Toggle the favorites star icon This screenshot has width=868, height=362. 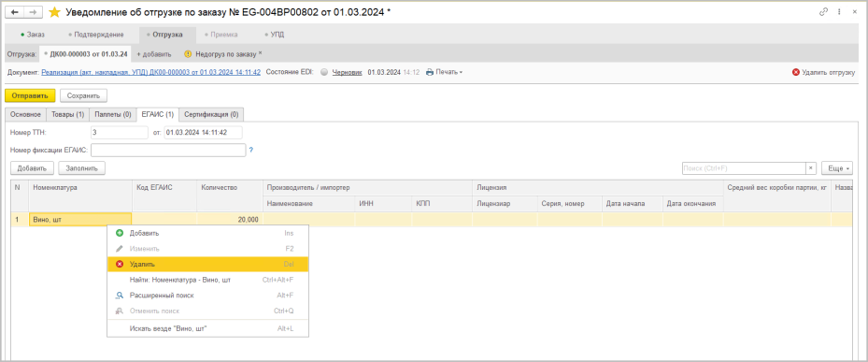tap(54, 12)
